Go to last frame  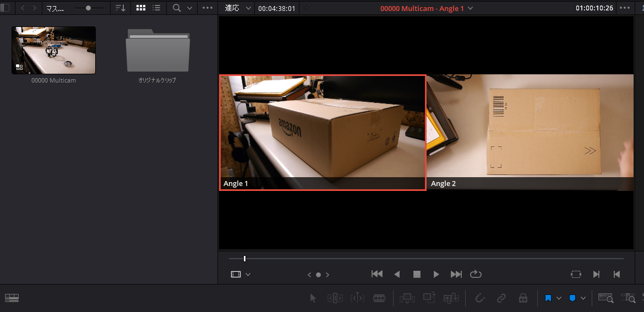456,274
